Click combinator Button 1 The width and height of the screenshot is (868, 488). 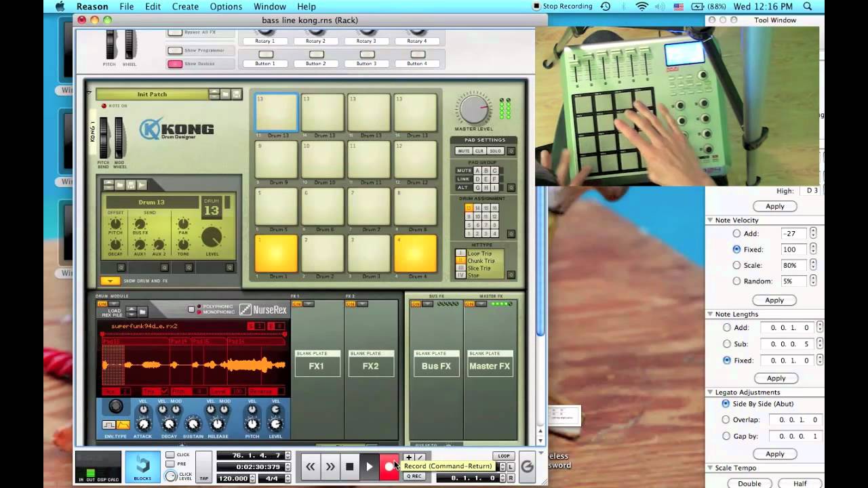coord(266,54)
